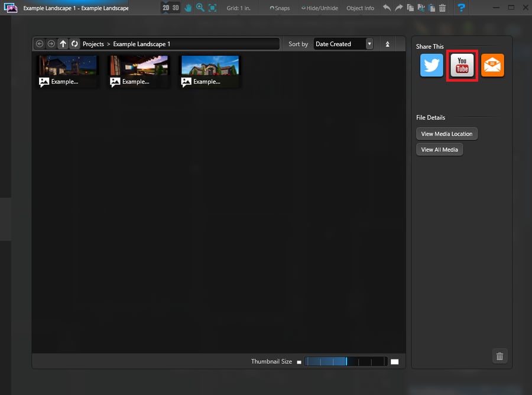Image resolution: width=532 pixels, height=395 pixels.
Task: Click the Zoom to Fit icon
Action: (x=212, y=8)
